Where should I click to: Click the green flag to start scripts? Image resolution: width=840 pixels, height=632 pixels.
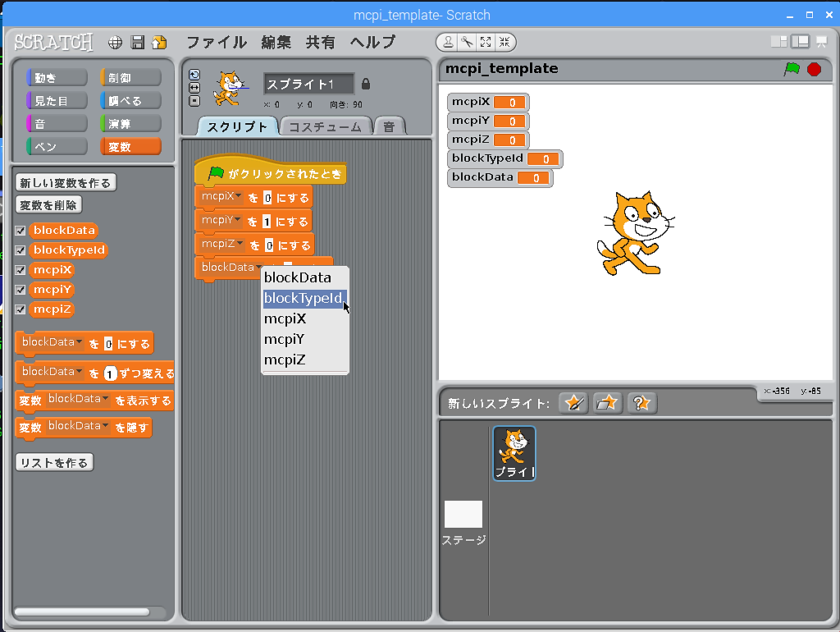coord(792,69)
